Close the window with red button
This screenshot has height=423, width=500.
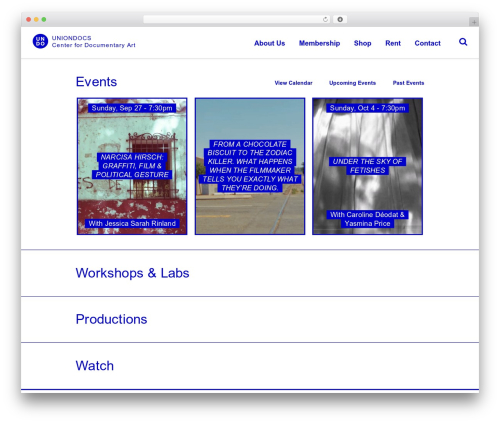click(29, 19)
